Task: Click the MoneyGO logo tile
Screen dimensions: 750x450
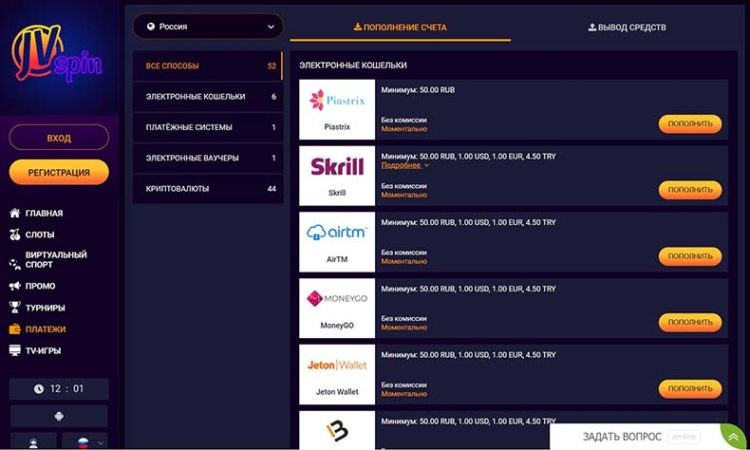Action: (x=337, y=308)
